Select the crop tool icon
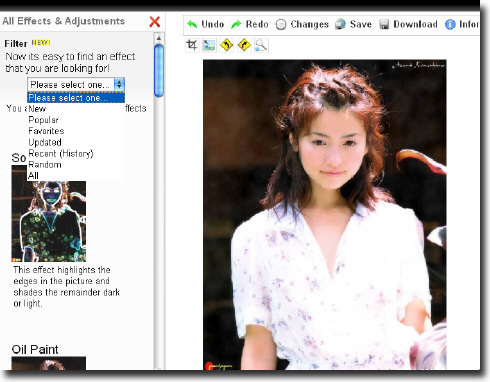 pyautogui.click(x=192, y=45)
